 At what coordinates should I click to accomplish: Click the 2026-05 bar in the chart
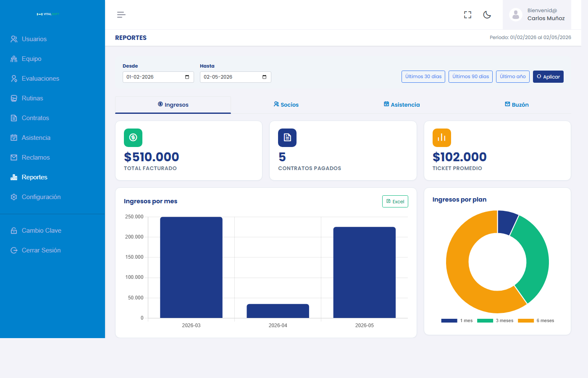[x=365, y=273]
